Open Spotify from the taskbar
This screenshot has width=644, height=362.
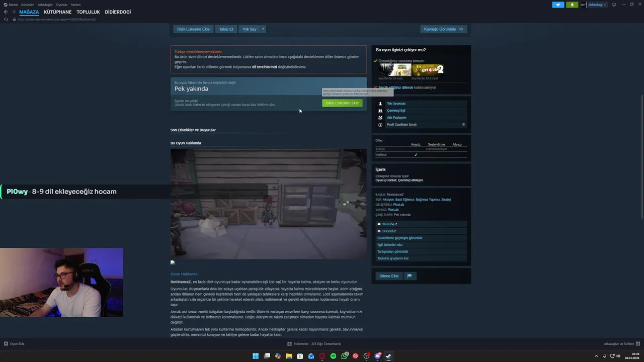333,356
